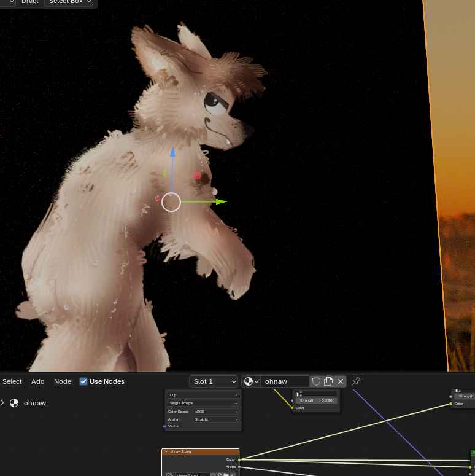Screen dimensions: 475x476
Task: Click the wolf character's eye in the viewport
Action: click(215, 104)
